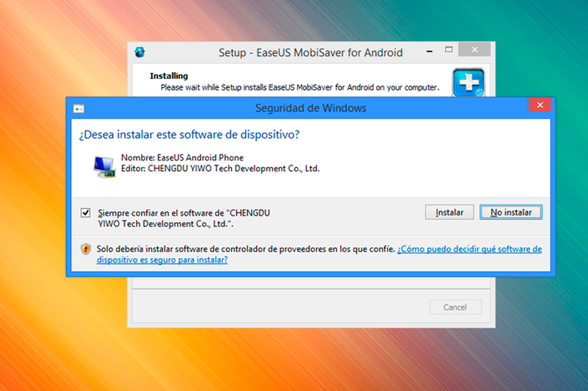Maximize the EaseUS MobiSaver Setup window
The height and width of the screenshot is (391, 588).
[x=449, y=49]
